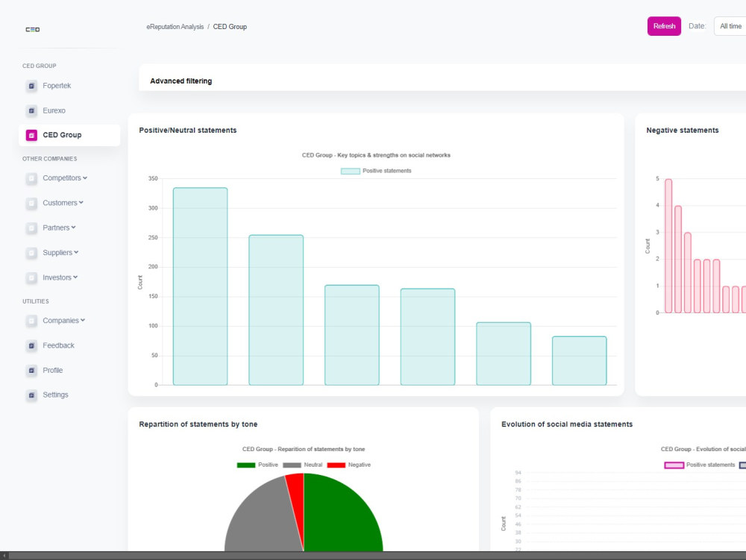Click the tallest teal bar

coord(200,286)
